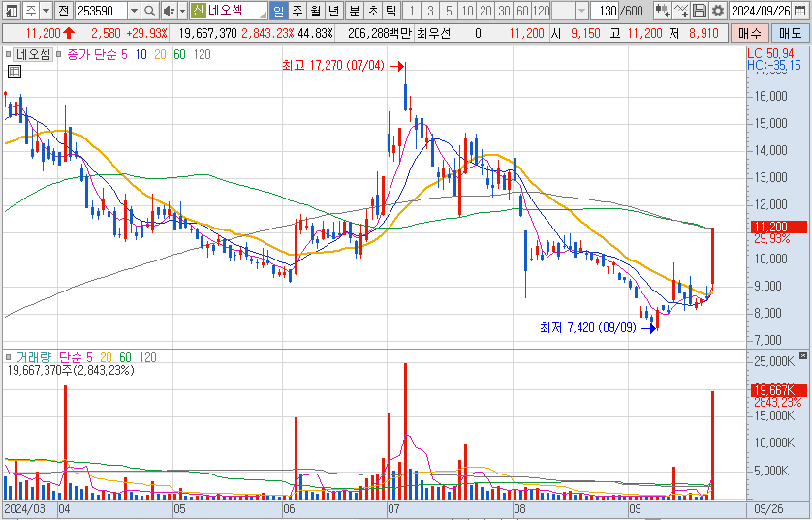Switch to 주 weekly chart period
The width and height of the screenshot is (812, 520).
coord(297,11)
